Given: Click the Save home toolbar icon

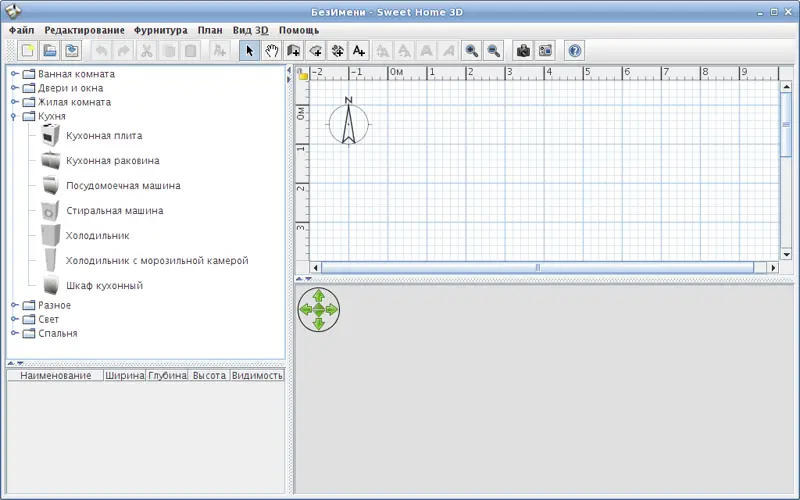Looking at the screenshot, I should pyautogui.click(x=71, y=51).
